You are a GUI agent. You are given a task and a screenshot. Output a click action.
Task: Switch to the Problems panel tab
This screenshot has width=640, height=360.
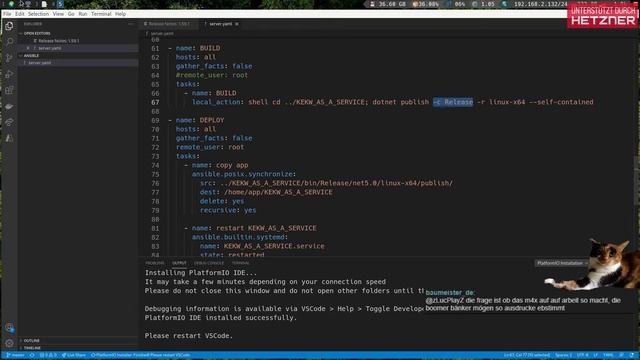point(155,263)
